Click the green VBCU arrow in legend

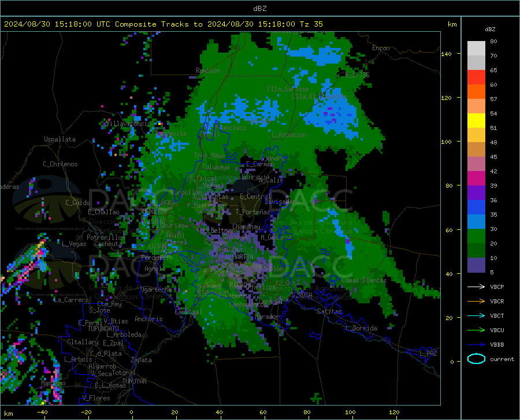[476, 330]
